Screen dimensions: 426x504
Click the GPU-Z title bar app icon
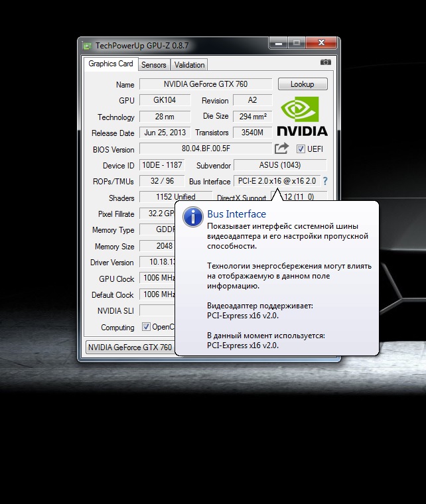pos(87,46)
